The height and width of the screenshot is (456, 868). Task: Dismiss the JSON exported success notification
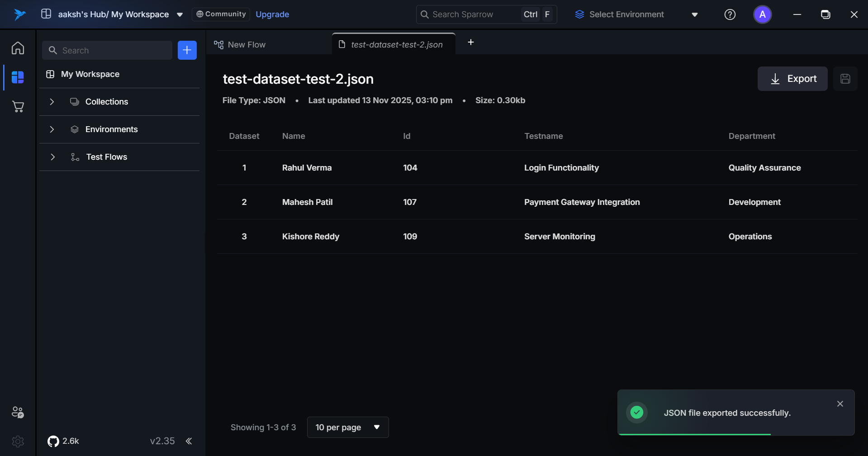tap(840, 404)
